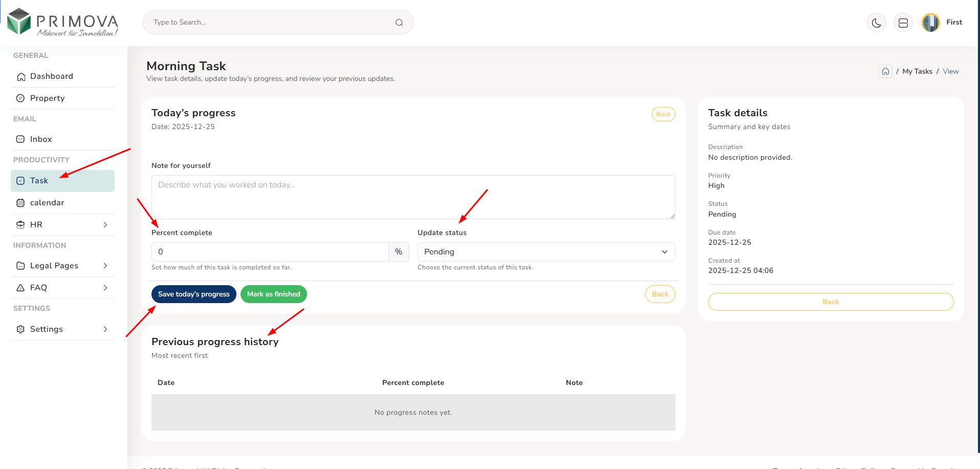Open the Update status dropdown
This screenshot has height=469, width=980.
tap(546, 252)
